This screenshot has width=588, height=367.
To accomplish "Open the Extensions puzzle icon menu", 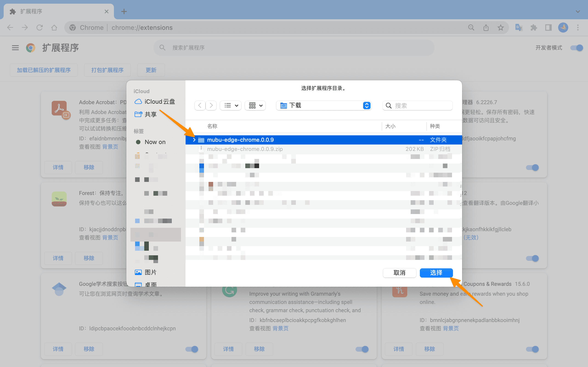I will (534, 28).
